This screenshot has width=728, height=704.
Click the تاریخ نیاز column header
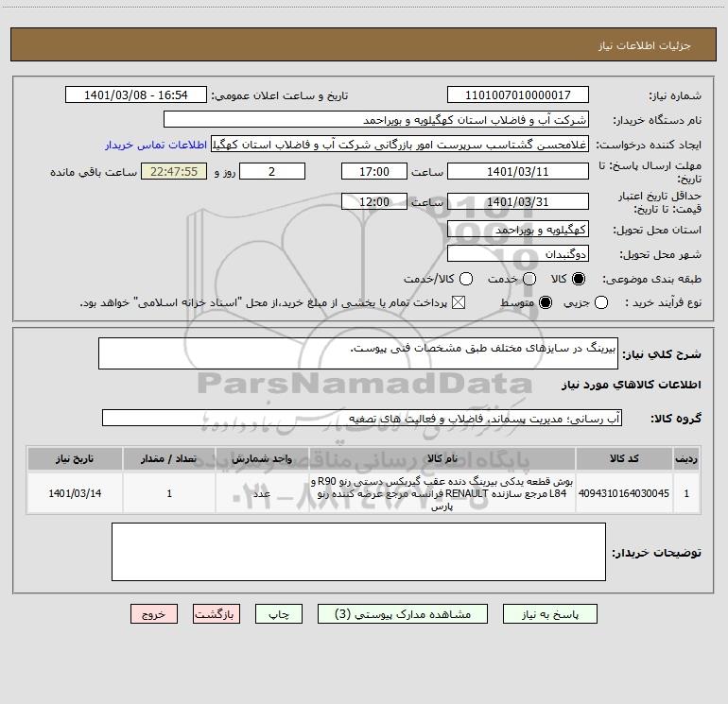tap(75, 458)
